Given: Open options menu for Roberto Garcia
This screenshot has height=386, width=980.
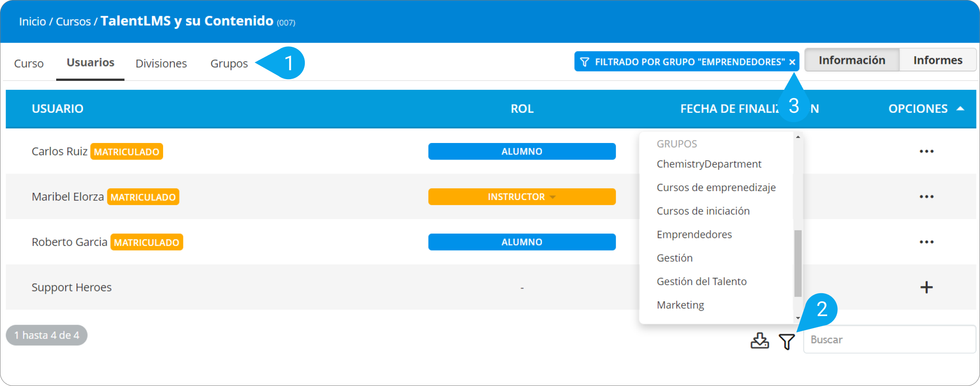Looking at the screenshot, I should (x=926, y=242).
